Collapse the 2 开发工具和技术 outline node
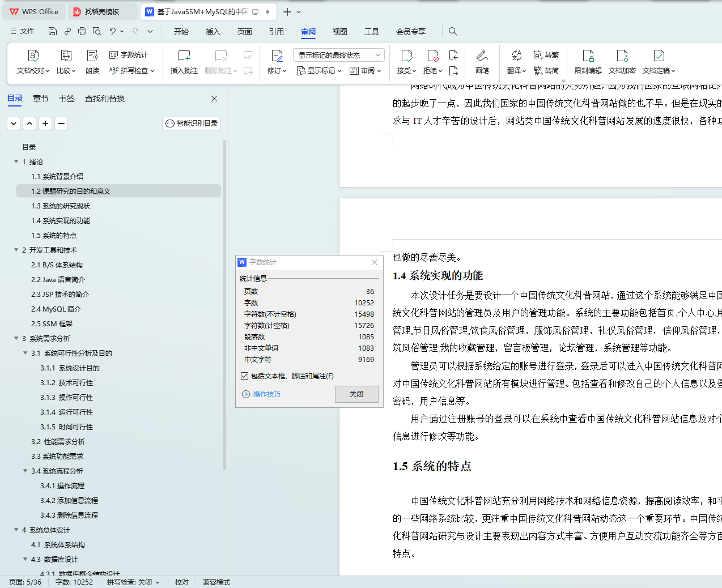 click(16, 250)
